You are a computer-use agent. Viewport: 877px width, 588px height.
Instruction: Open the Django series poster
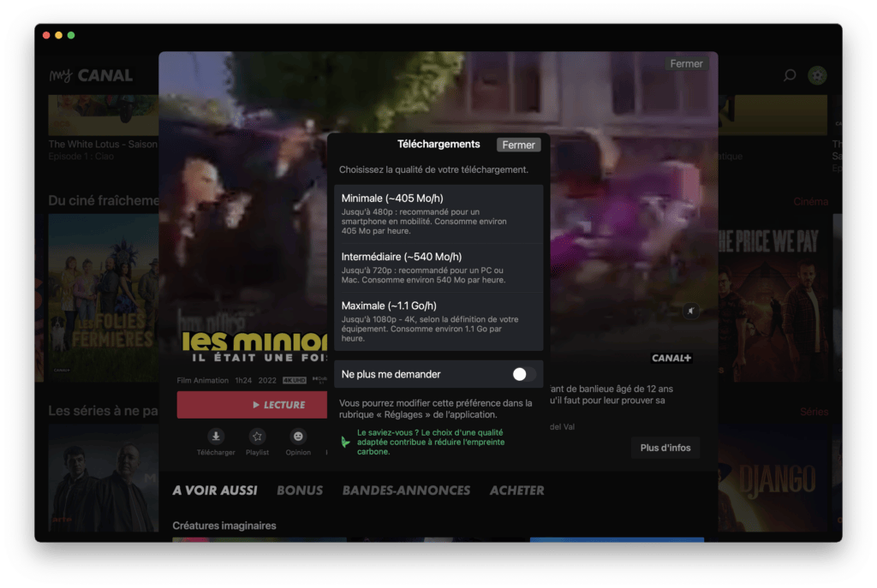(773, 478)
